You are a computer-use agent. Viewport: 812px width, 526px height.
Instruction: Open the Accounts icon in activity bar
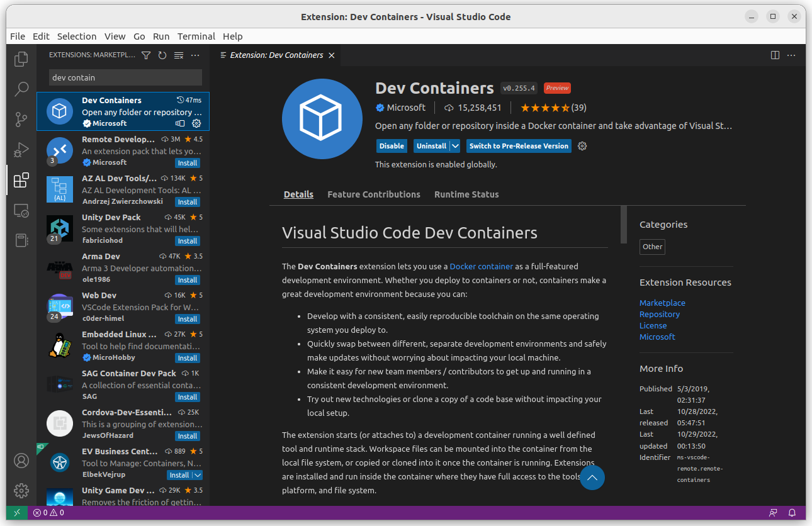pos(21,461)
